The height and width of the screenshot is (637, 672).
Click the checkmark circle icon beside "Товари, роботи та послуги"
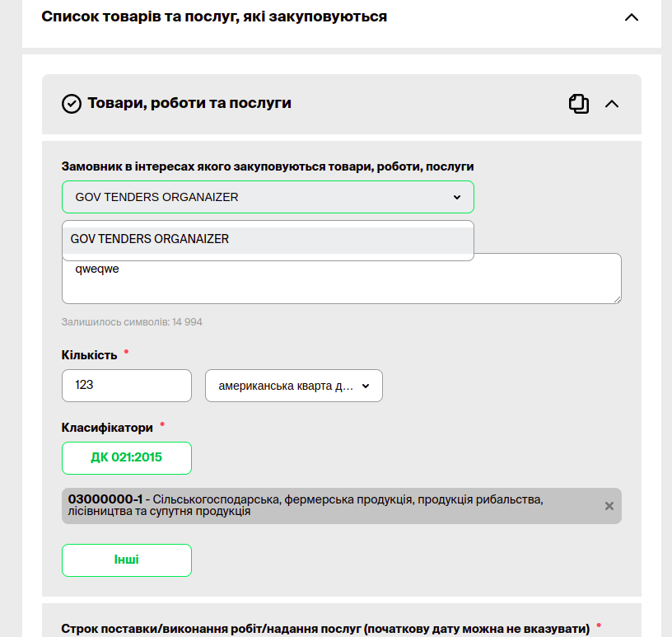click(72, 104)
